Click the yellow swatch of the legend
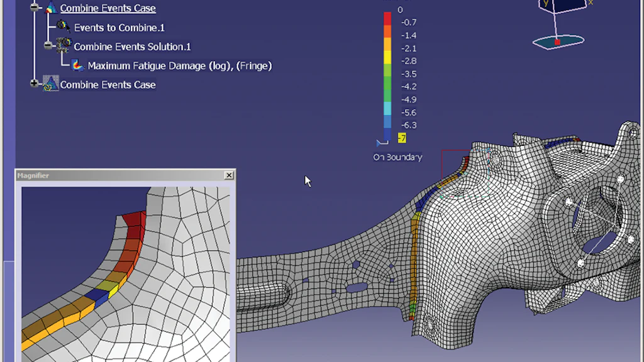Viewport: 644px width, 362px height. (387, 57)
